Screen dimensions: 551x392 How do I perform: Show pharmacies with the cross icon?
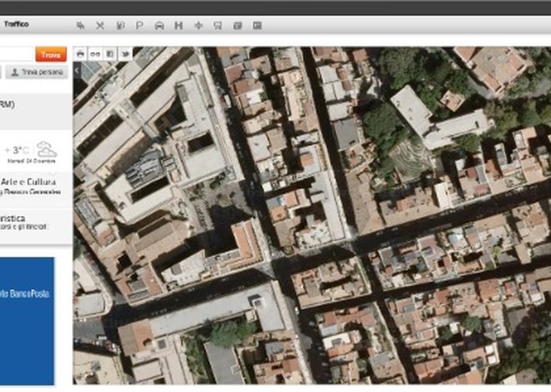coord(199,26)
